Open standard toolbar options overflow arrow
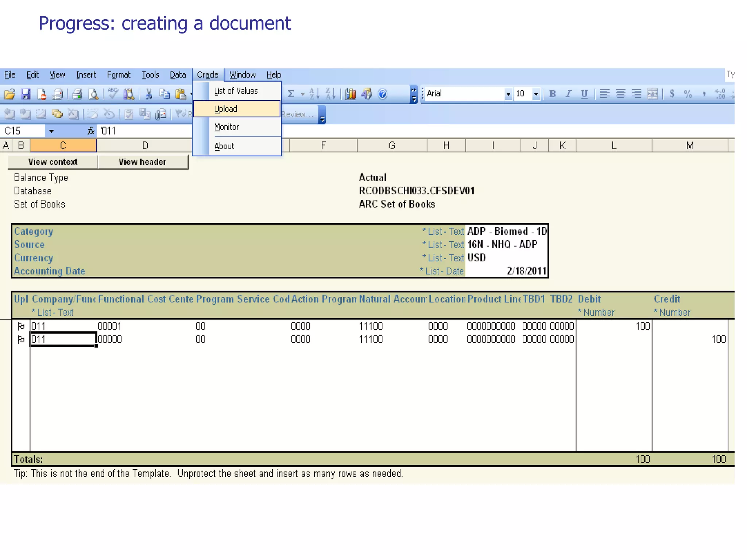This screenshot has height=560, width=747. [414, 94]
